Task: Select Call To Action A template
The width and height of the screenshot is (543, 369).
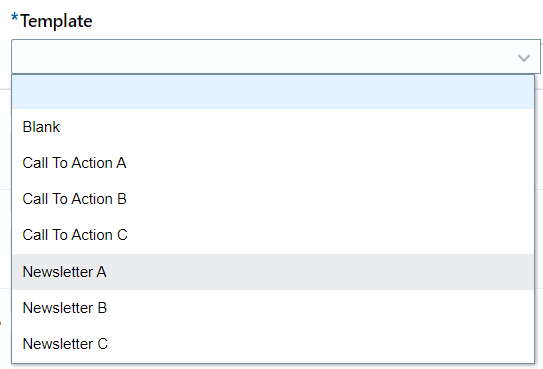Action: [273, 163]
